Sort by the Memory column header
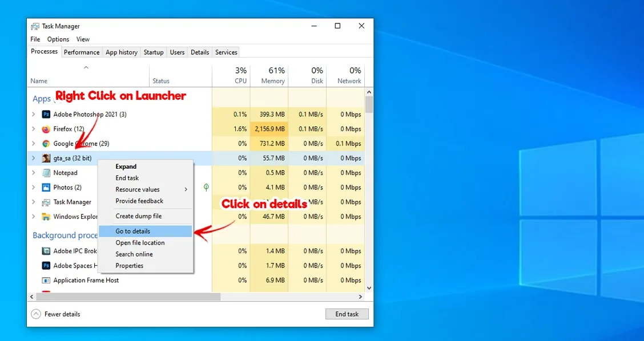This screenshot has height=341, width=644. [x=269, y=76]
